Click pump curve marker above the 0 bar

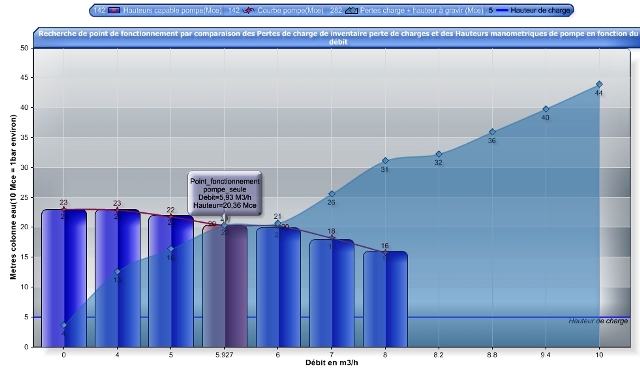coord(64,209)
